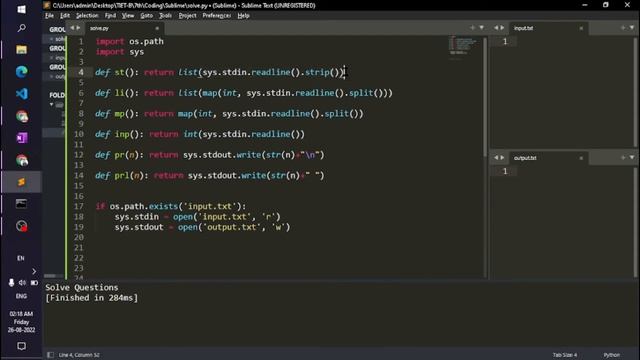This screenshot has height=360, width=640.
Task: Add new tab in solve.py pane
Action: (472, 28)
